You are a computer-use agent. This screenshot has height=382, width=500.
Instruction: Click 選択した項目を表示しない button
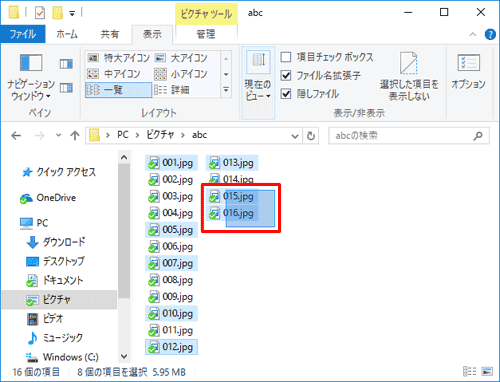pyautogui.click(x=409, y=76)
